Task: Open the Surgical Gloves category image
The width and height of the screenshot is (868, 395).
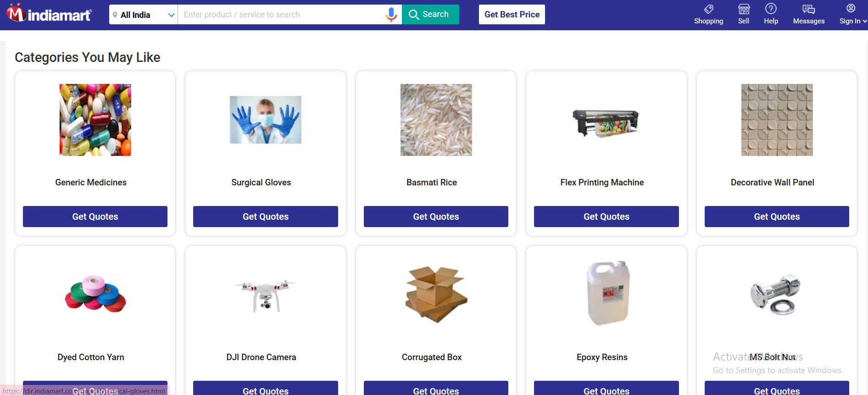Action: click(x=266, y=120)
